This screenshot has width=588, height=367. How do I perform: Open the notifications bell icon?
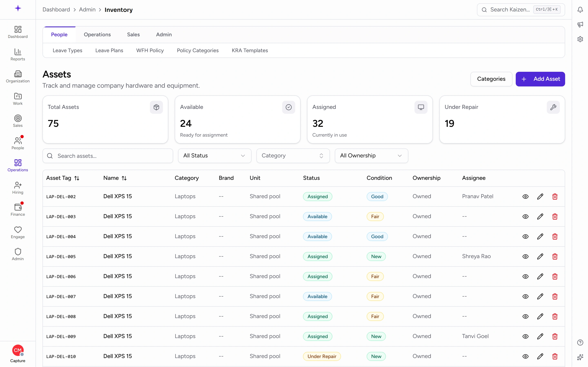(x=580, y=10)
